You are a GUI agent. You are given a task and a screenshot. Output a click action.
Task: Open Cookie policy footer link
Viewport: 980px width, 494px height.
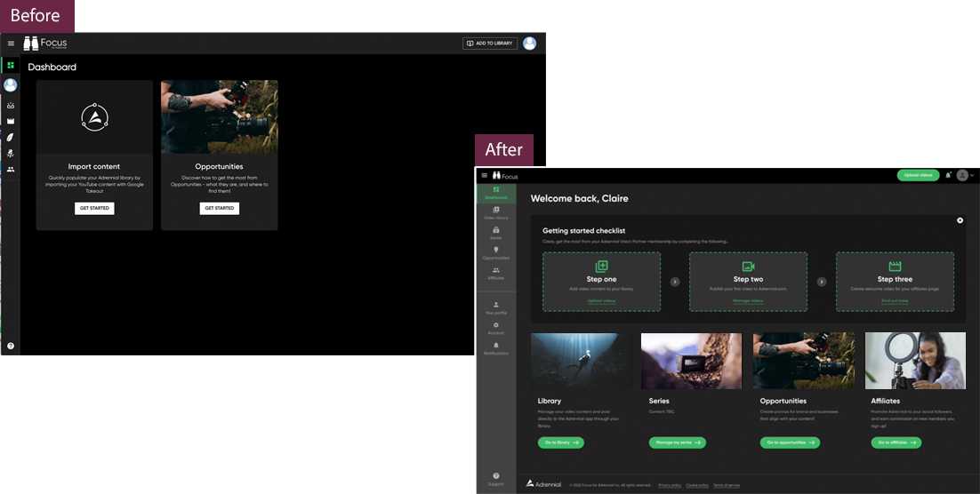(x=697, y=485)
